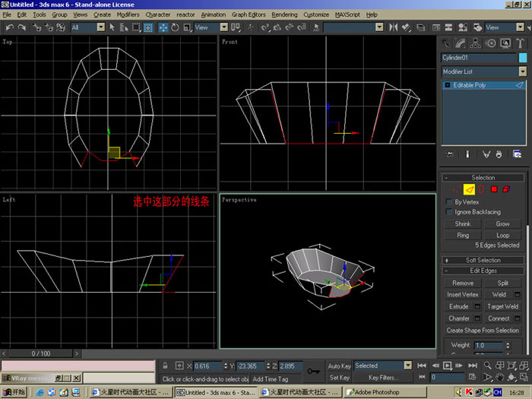Switch to Element sub-object level

pyautogui.click(x=506, y=189)
